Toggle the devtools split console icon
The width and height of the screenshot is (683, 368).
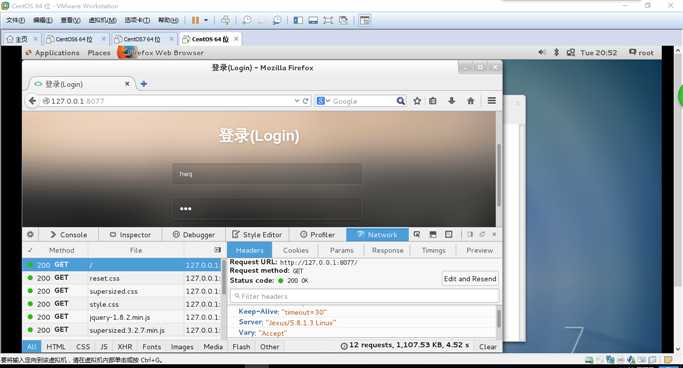(433, 234)
